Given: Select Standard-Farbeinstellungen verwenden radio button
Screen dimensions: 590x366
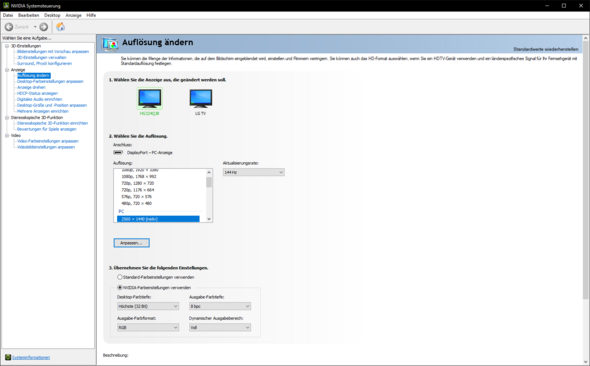Looking at the screenshot, I should 120,277.
